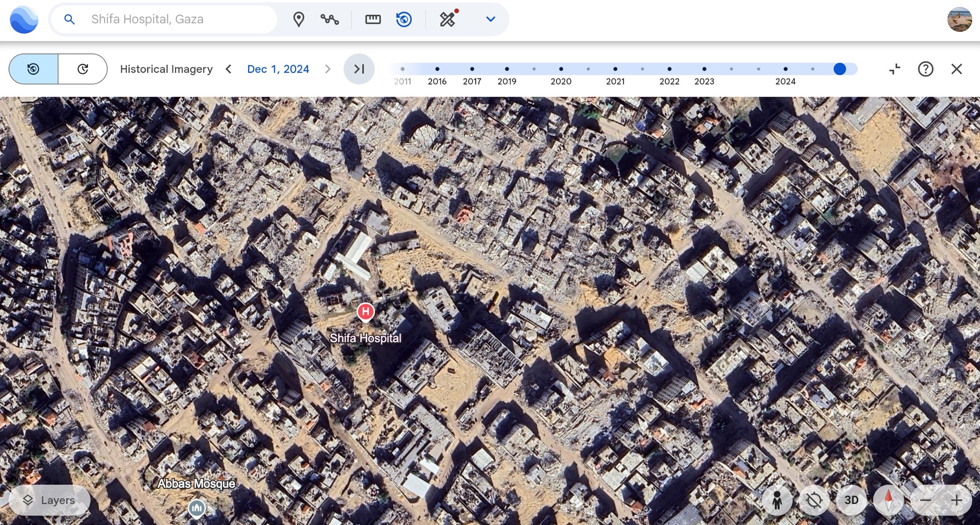Open Street View pegman
Viewport: 980px width, 525px height.
(777, 500)
